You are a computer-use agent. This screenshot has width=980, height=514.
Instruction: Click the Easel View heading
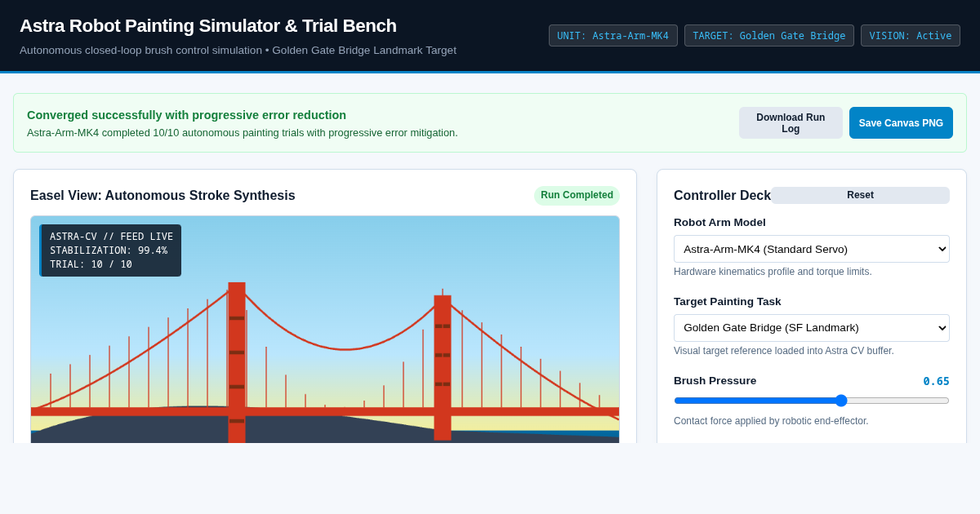[163, 196]
